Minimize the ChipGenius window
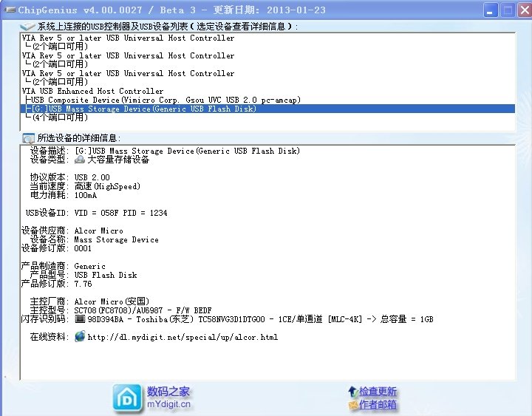 (x=490, y=10)
